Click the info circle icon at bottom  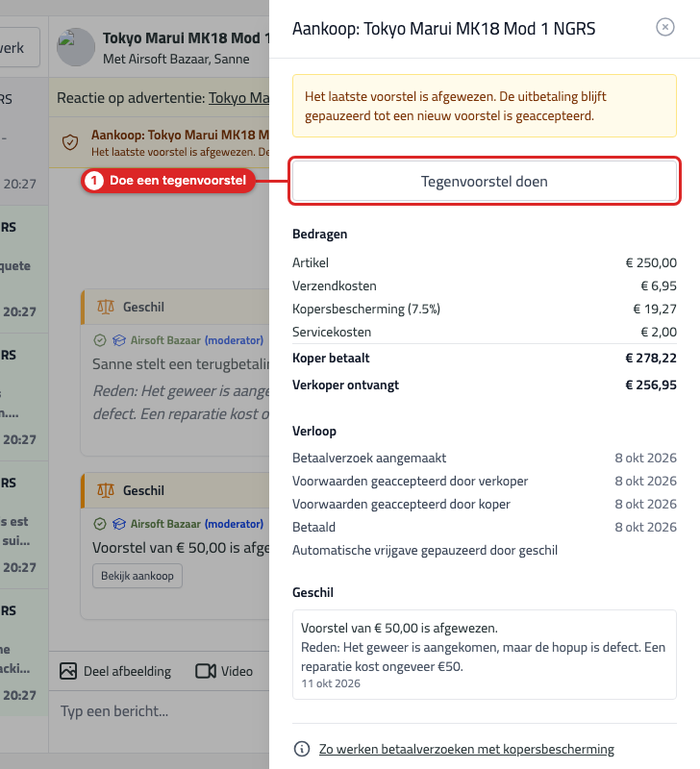point(302,749)
